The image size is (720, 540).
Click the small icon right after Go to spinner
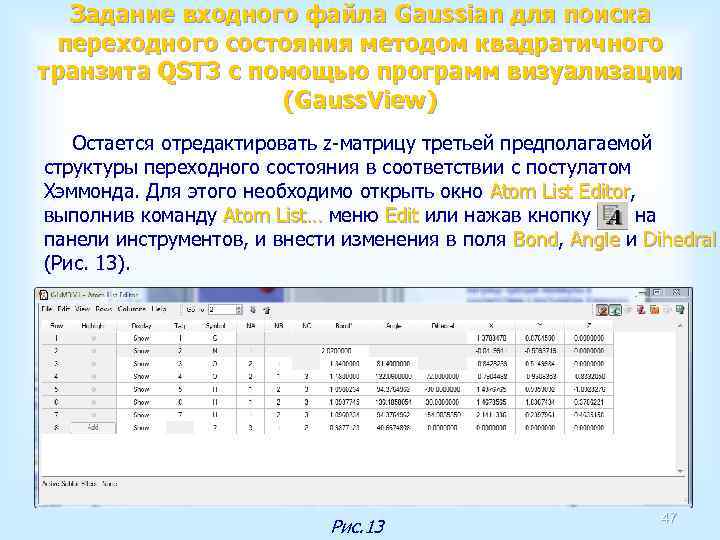[253, 310]
